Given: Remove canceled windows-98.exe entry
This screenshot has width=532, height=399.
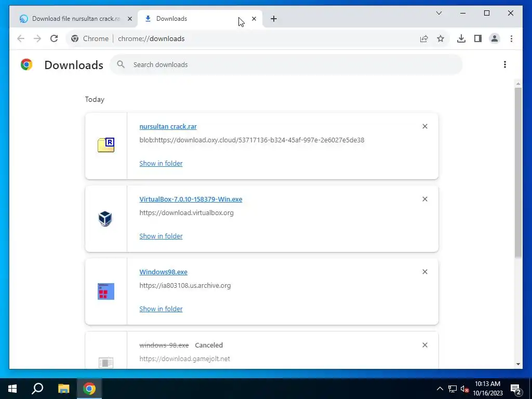Looking at the screenshot, I should (425, 345).
